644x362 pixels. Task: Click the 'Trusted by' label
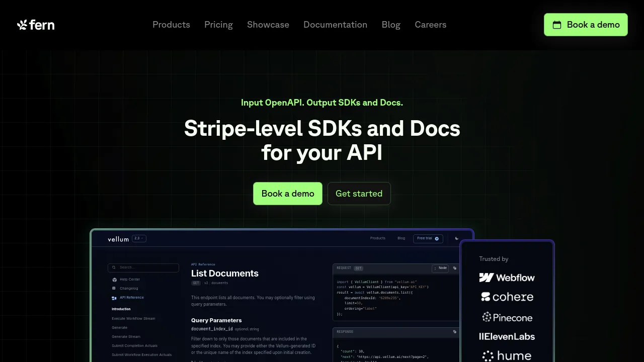(x=494, y=259)
